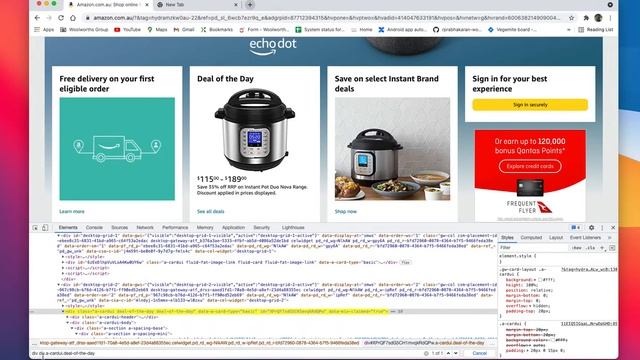Open the DevTools issues counter badge
Viewport: 640px width, 360px height.
pos(576,228)
